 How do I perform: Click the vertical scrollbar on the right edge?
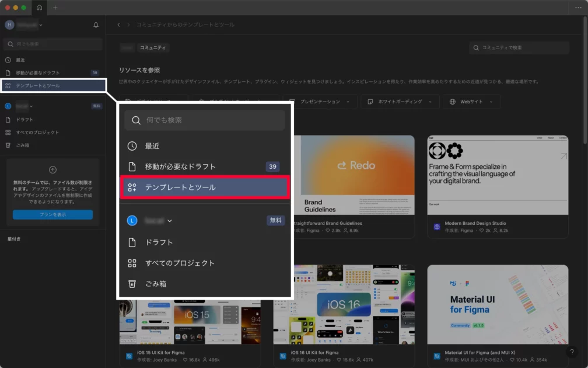585,82
